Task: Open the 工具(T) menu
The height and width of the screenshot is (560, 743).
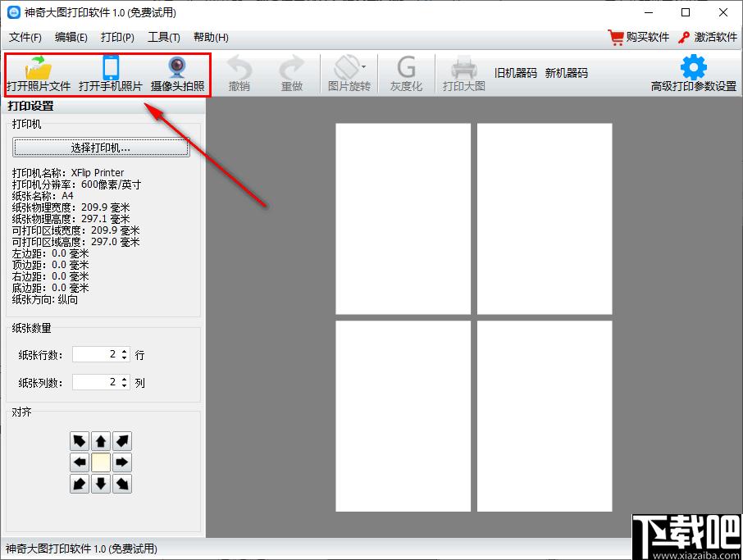Action: pos(164,37)
